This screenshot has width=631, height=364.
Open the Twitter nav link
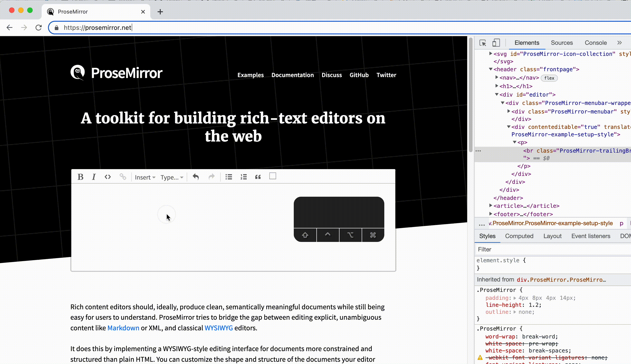[x=386, y=75]
